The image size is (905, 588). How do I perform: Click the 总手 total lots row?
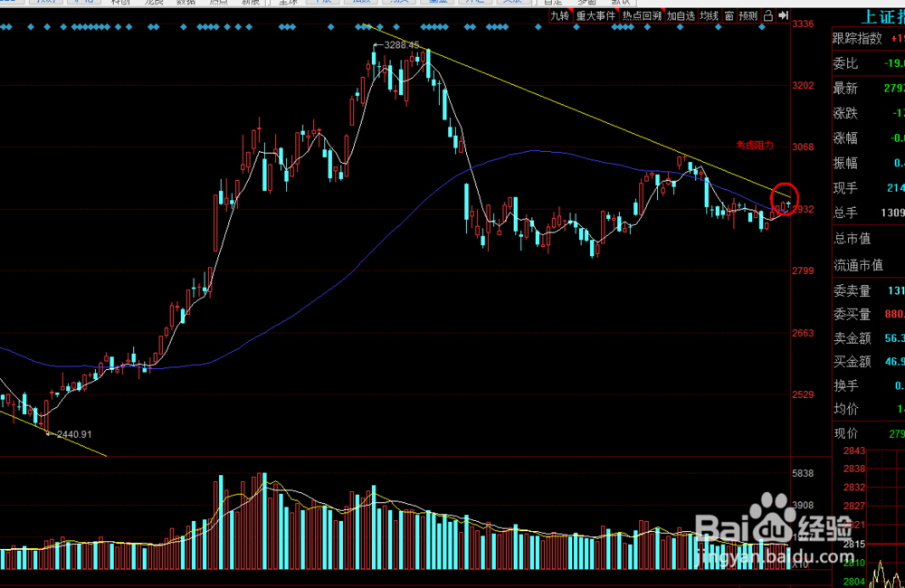point(869,213)
